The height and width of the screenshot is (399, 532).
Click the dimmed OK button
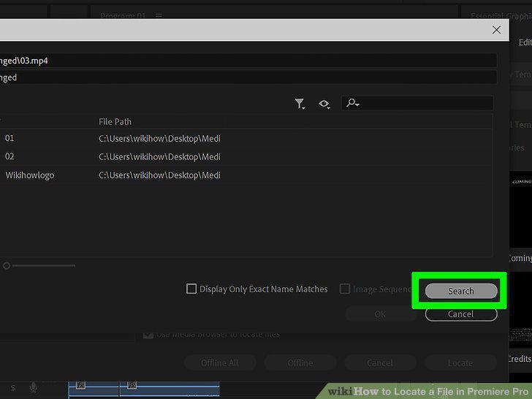tap(380, 314)
